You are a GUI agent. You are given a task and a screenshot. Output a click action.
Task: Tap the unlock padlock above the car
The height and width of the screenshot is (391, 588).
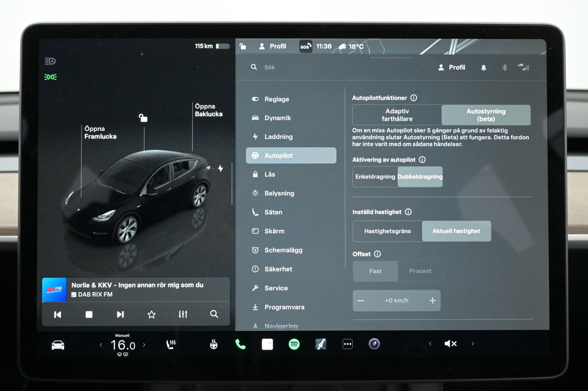pos(143,118)
